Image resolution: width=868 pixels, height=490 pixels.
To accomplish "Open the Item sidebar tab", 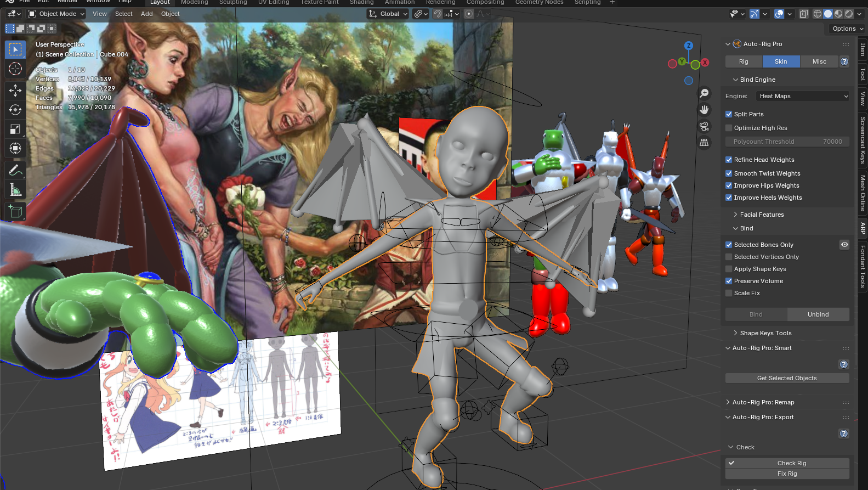I will point(863,50).
